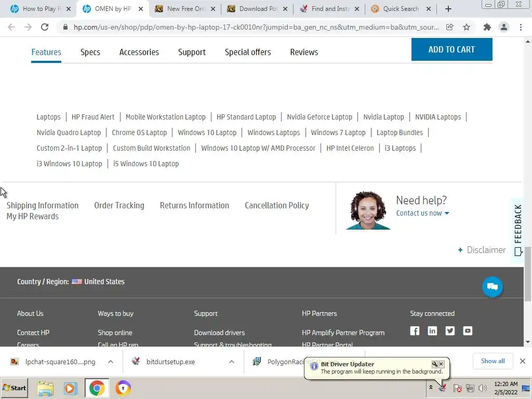Click the browser forward arrow
532x399 pixels.
point(28,27)
